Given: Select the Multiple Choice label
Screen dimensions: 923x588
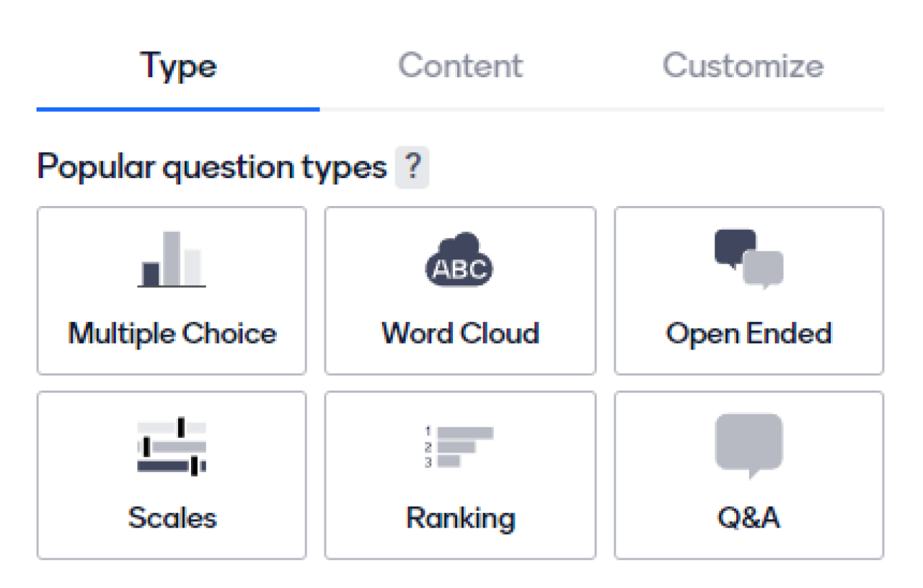Looking at the screenshot, I should 172,334.
